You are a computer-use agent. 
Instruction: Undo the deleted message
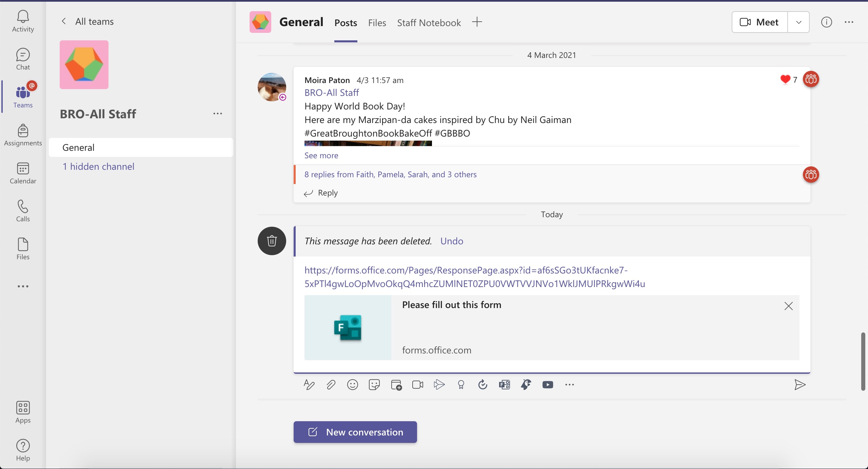452,241
